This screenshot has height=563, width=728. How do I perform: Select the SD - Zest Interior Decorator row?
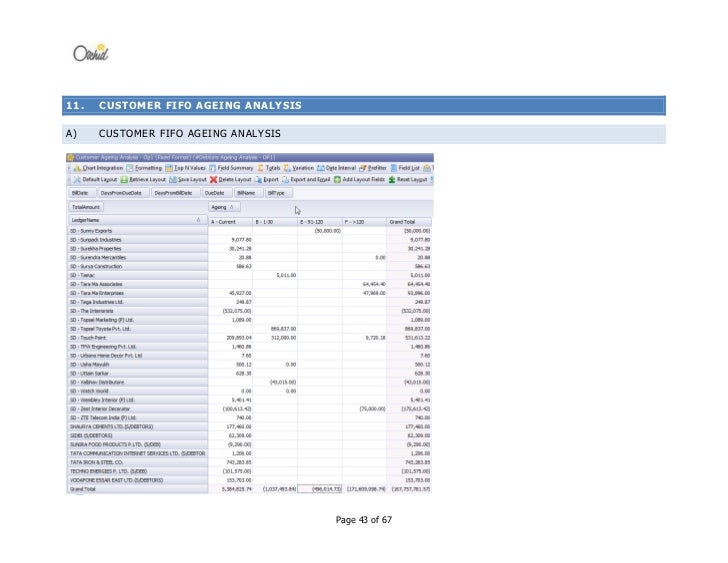click(x=137, y=409)
